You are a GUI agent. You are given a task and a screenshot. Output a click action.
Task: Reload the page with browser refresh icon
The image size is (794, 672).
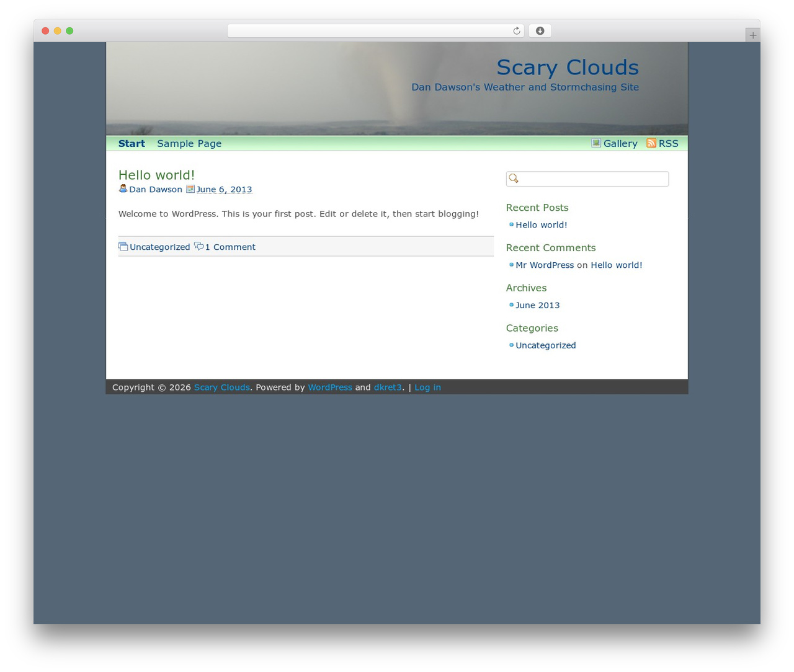[516, 31]
